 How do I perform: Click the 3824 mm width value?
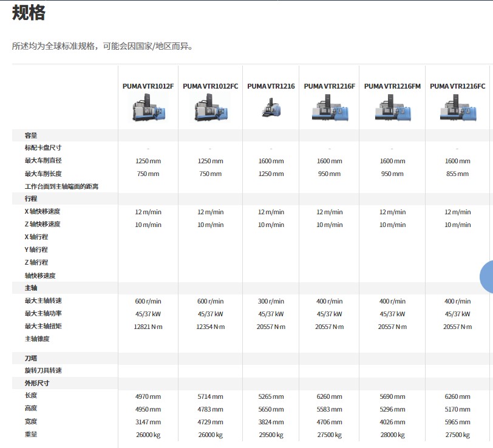click(271, 423)
